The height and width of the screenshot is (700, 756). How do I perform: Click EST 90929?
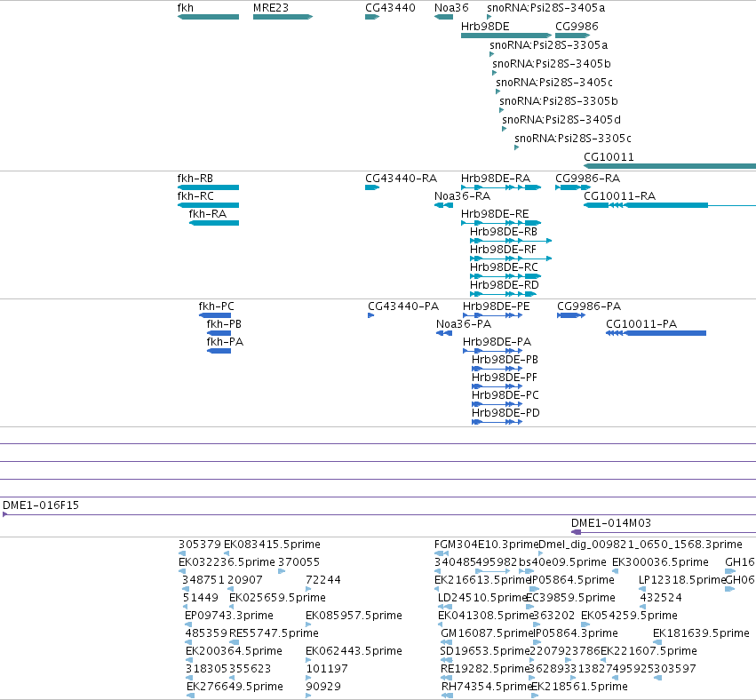308,696
